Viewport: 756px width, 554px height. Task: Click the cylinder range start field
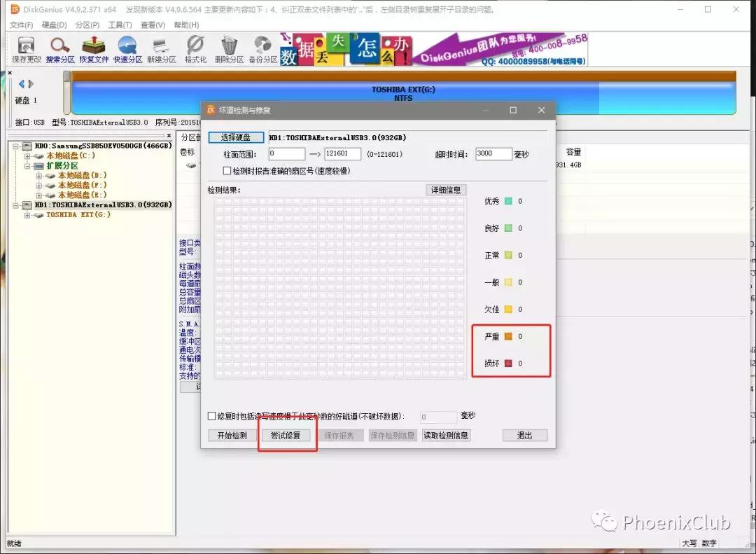[x=287, y=154]
